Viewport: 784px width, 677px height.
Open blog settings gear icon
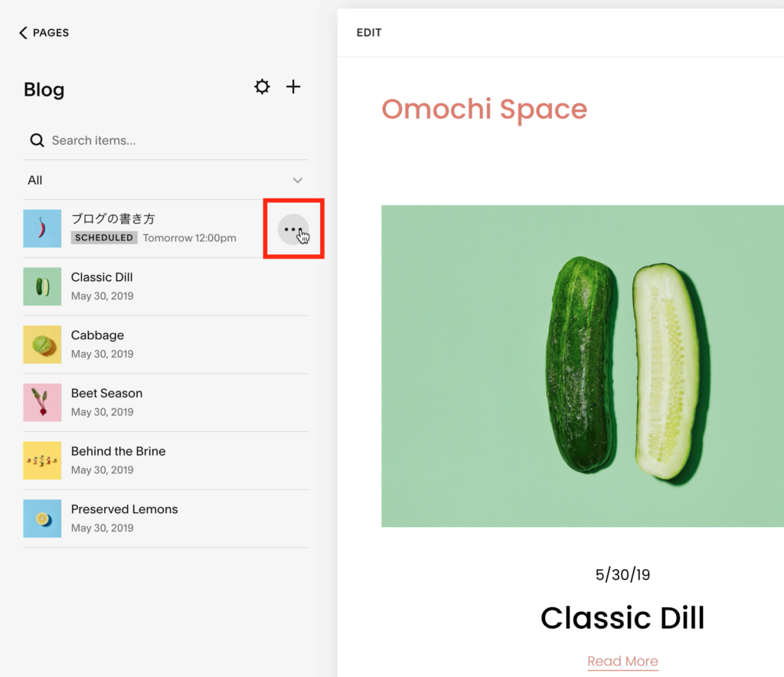[262, 87]
